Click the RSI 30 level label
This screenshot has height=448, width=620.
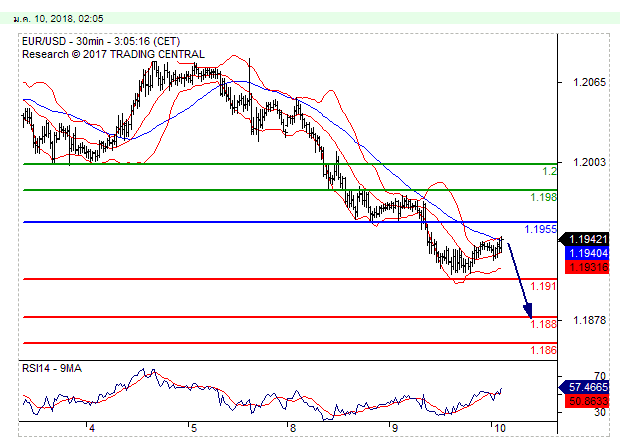(x=599, y=412)
